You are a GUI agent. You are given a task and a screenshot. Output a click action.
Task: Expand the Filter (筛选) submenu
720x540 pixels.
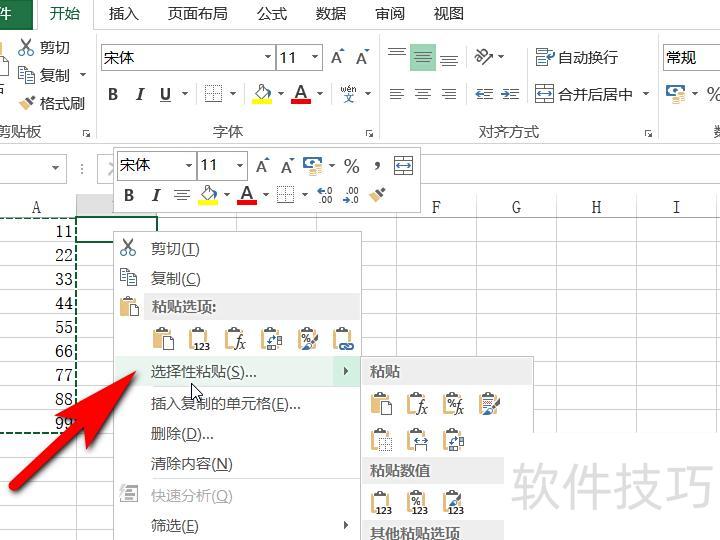pos(237,525)
